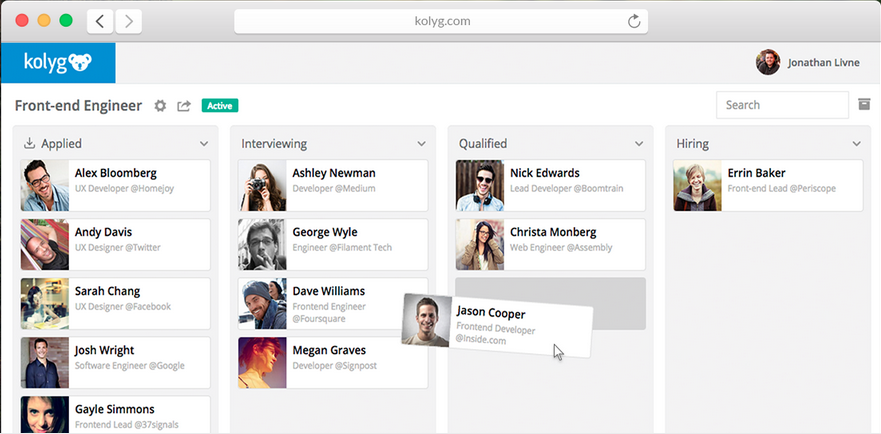The width and height of the screenshot is (881, 434).
Task: Click the share job icon
Action: pyautogui.click(x=184, y=106)
